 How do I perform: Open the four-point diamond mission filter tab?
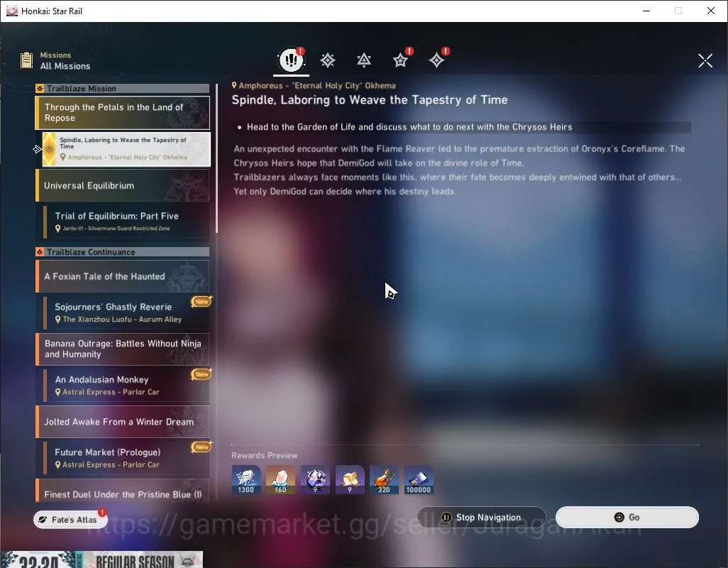(x=436, y=60)
